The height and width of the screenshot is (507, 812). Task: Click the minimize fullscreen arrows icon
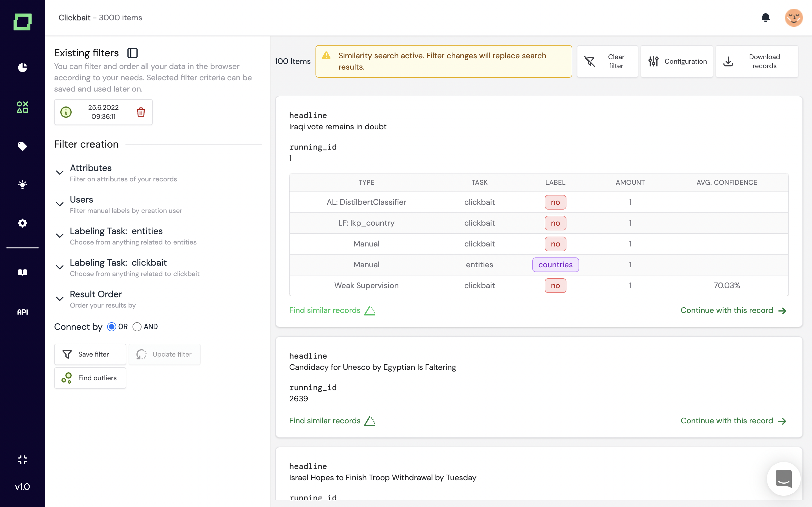(23, 459)
